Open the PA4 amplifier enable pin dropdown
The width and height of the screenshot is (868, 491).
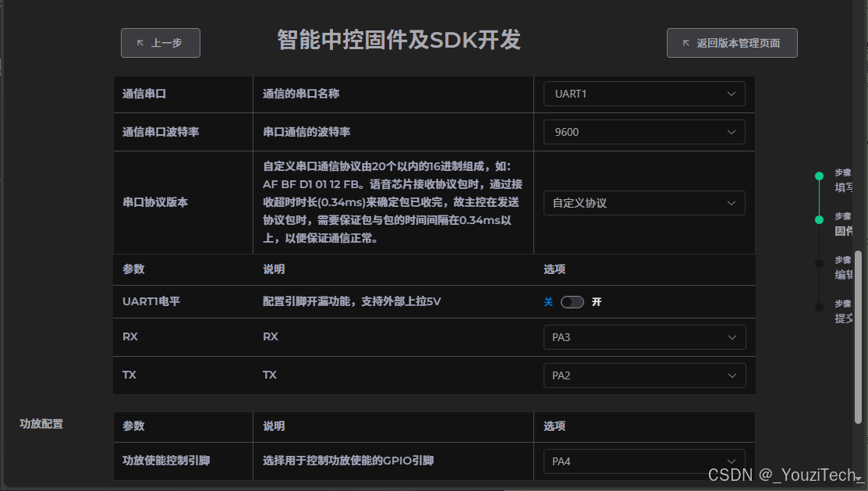click(644, 461)
